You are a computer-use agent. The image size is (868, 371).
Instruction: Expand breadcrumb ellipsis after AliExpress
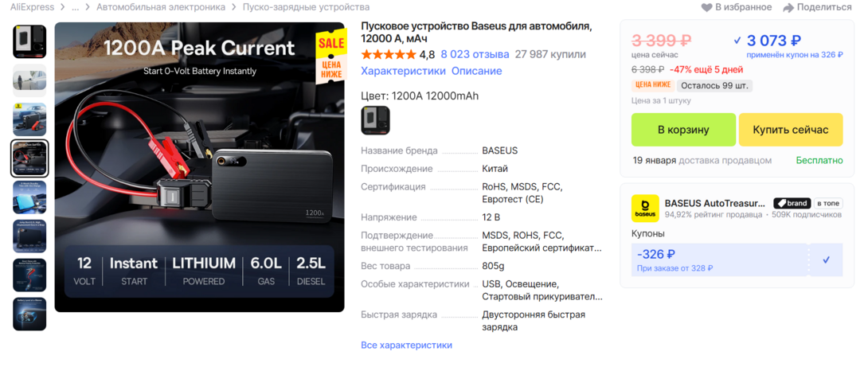(76, 7)
